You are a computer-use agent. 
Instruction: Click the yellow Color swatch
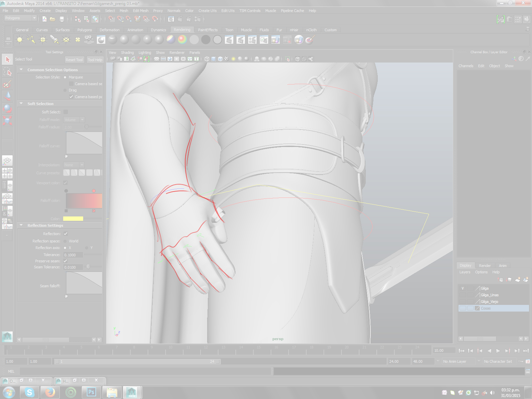pyautogui.click(x=73, y=219)
